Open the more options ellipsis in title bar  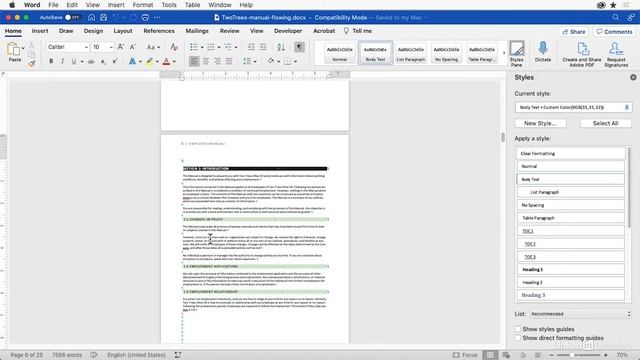pyautogui.click(x=157, y=18)
